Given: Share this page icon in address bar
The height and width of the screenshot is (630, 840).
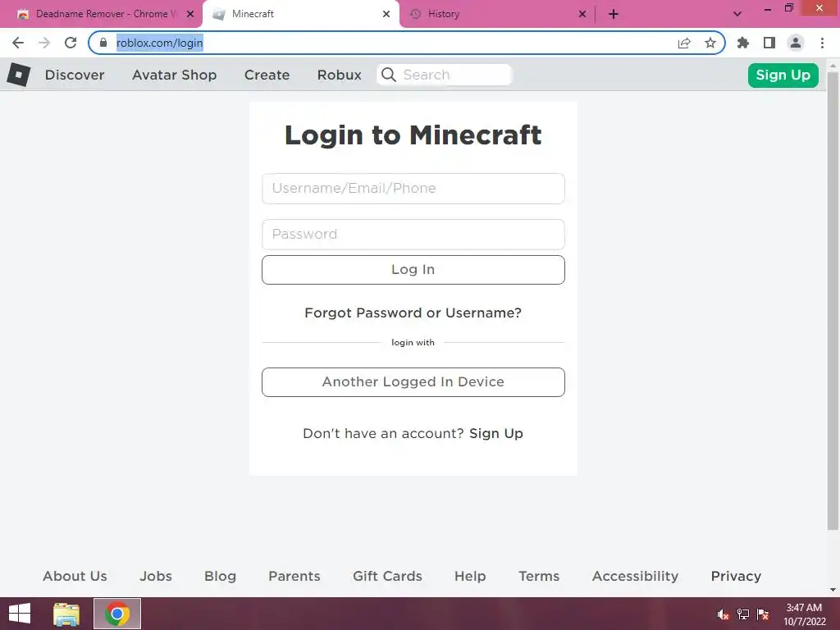Looking at the screenshot, I should pos(684,43).
